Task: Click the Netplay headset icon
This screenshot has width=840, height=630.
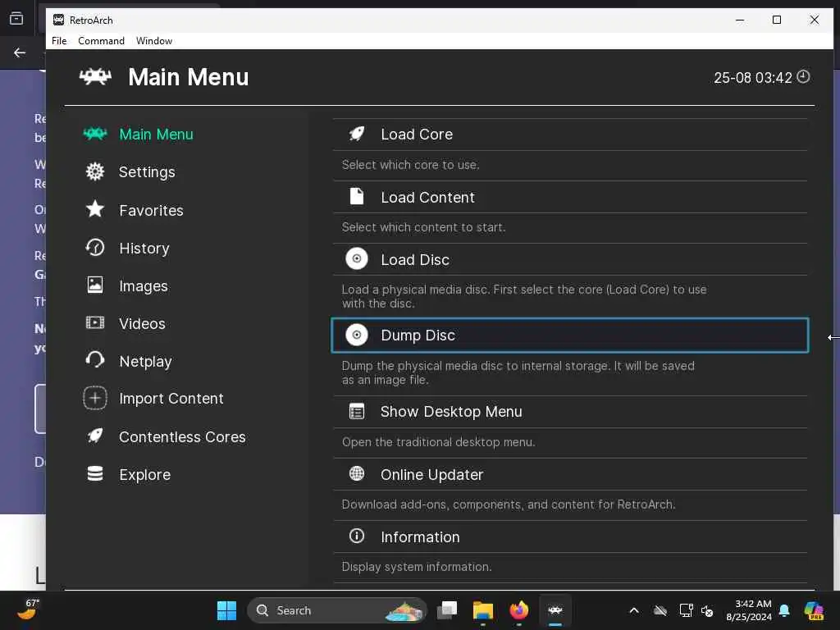Action: click(x=95, y=360)
